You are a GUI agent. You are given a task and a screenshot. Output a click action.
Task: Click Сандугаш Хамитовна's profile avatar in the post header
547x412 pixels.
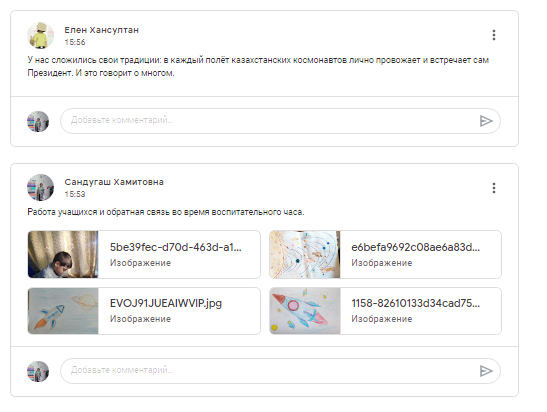40,188
